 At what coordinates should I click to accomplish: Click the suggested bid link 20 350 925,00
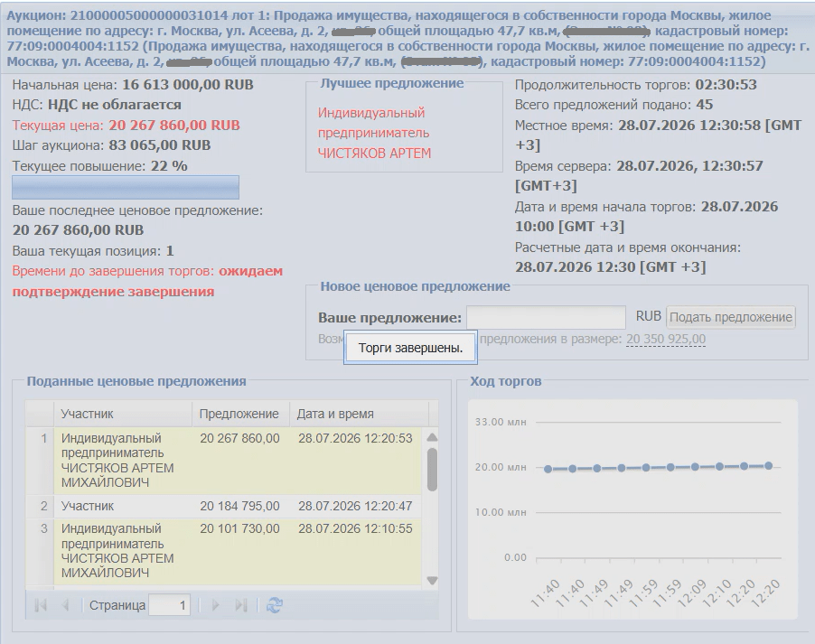666,340
